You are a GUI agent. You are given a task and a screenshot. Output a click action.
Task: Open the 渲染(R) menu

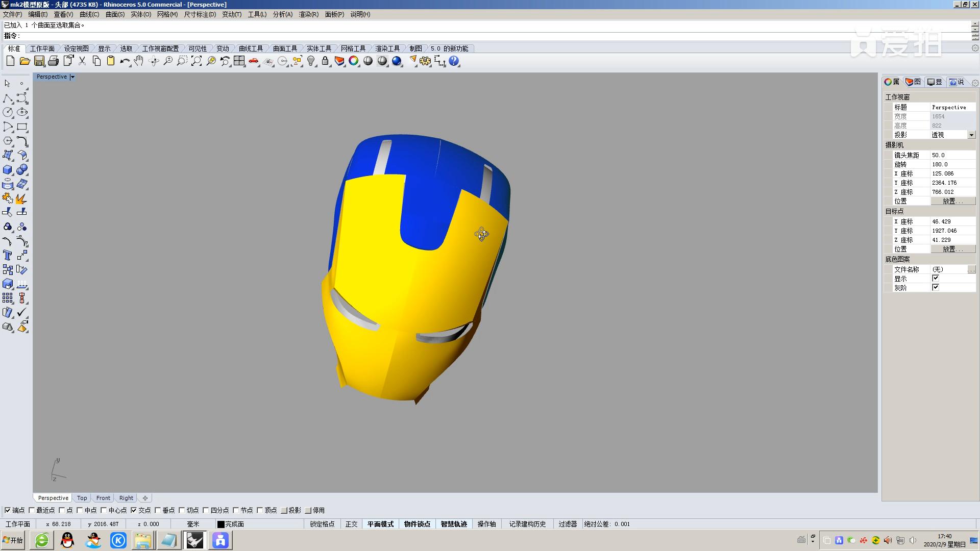tap(308, 14)
